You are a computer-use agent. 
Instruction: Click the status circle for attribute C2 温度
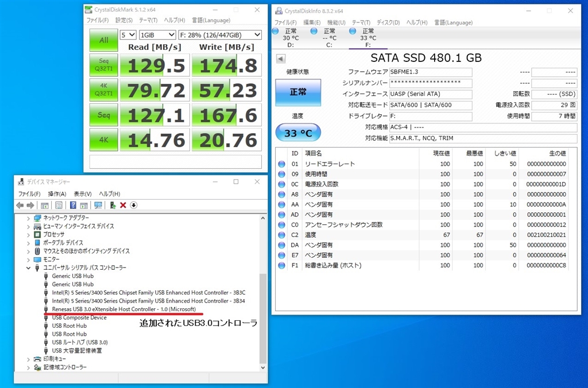click(281, 235)
